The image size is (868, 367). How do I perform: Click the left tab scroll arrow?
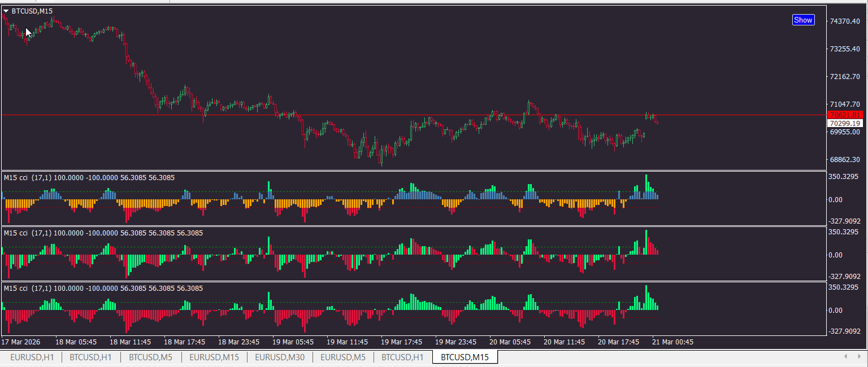[x=845, y=357]
